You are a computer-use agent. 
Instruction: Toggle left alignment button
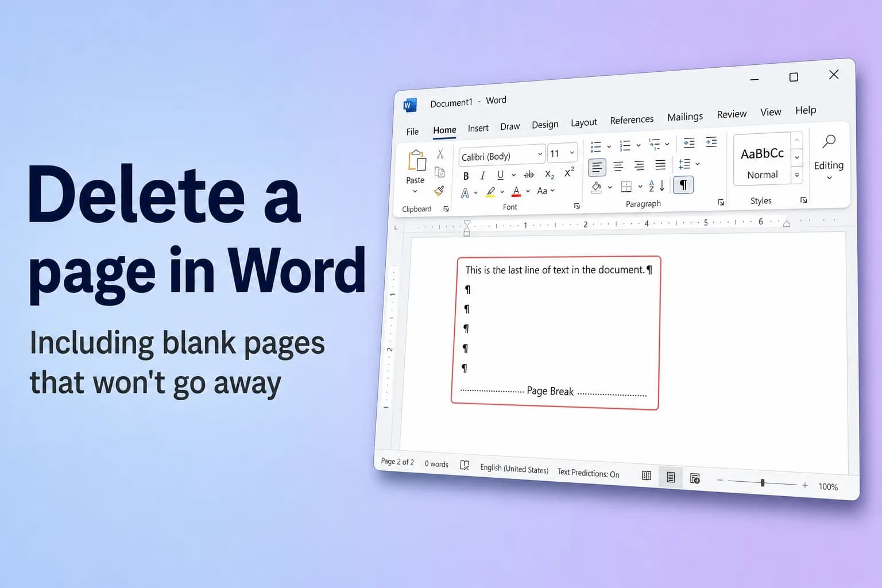(x=597, y=167)
